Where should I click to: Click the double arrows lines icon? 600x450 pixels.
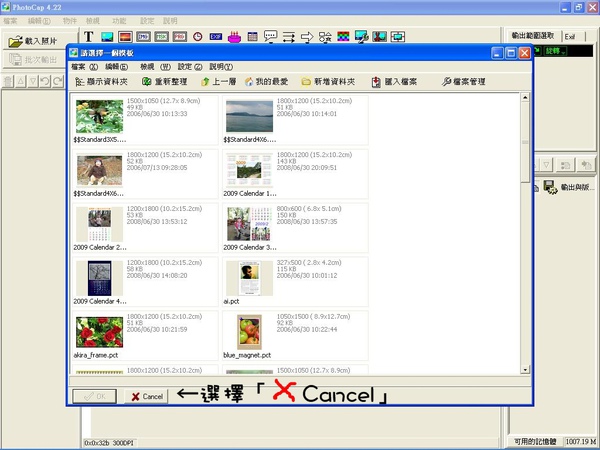click(289, 37)
